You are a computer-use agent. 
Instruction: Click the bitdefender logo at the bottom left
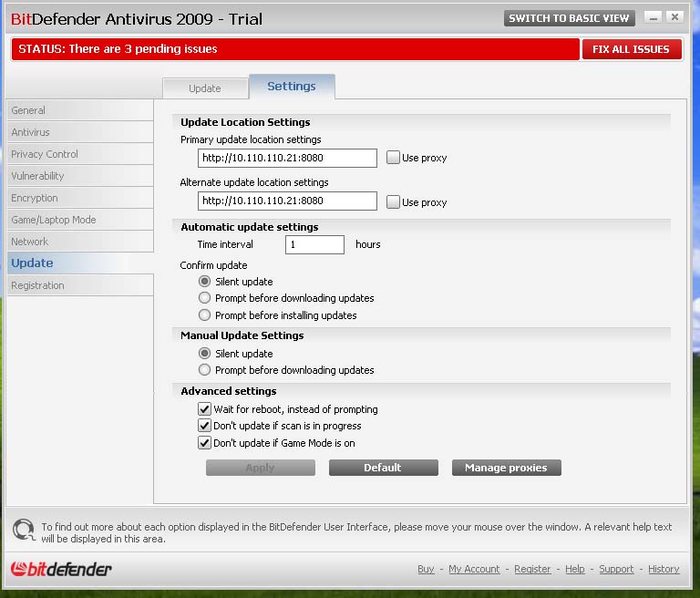[61, 569]
